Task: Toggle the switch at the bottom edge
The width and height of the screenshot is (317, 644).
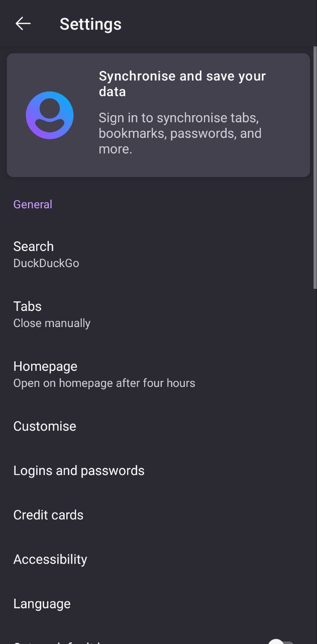Action: click(x=281, y=641)
